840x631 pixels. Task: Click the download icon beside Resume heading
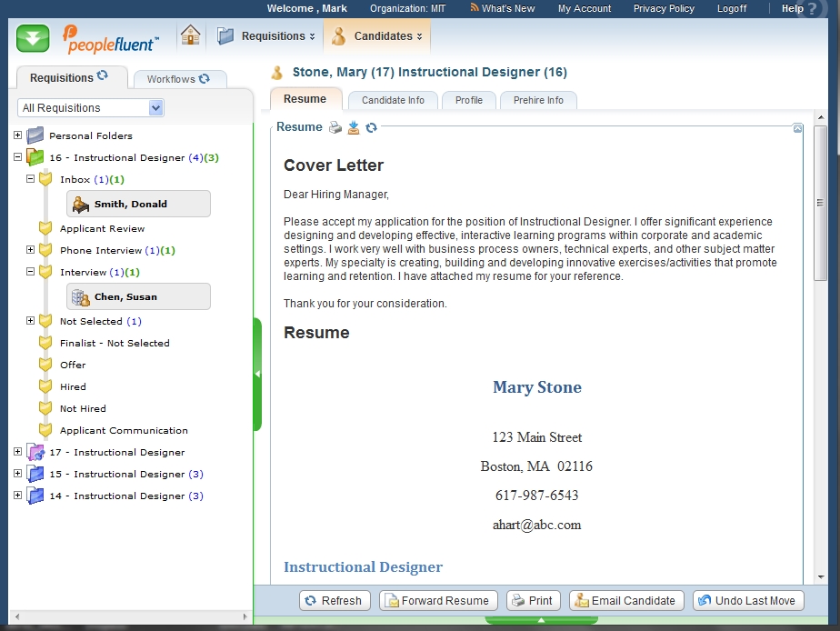click(354, 128)
